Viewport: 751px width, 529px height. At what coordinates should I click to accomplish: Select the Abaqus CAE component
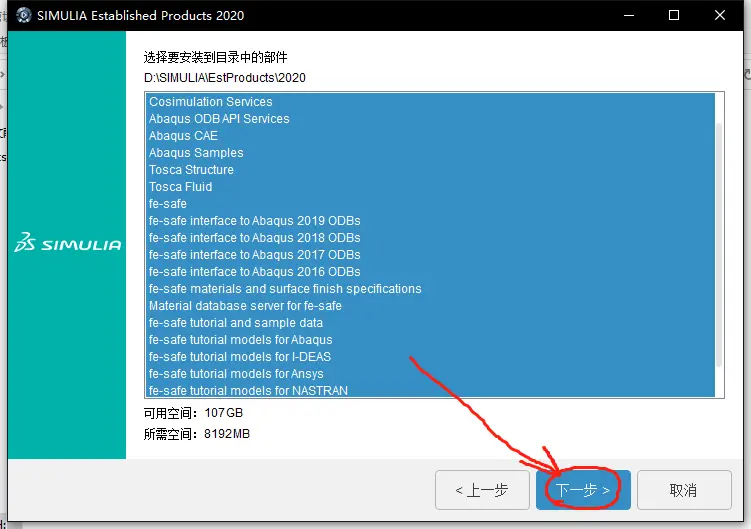430,136
